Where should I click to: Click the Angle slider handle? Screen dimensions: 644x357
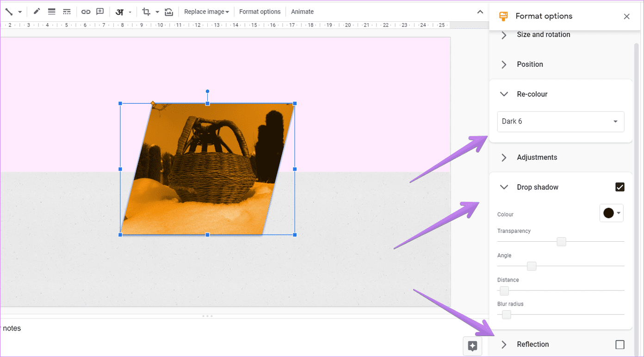tap(532, 266)
